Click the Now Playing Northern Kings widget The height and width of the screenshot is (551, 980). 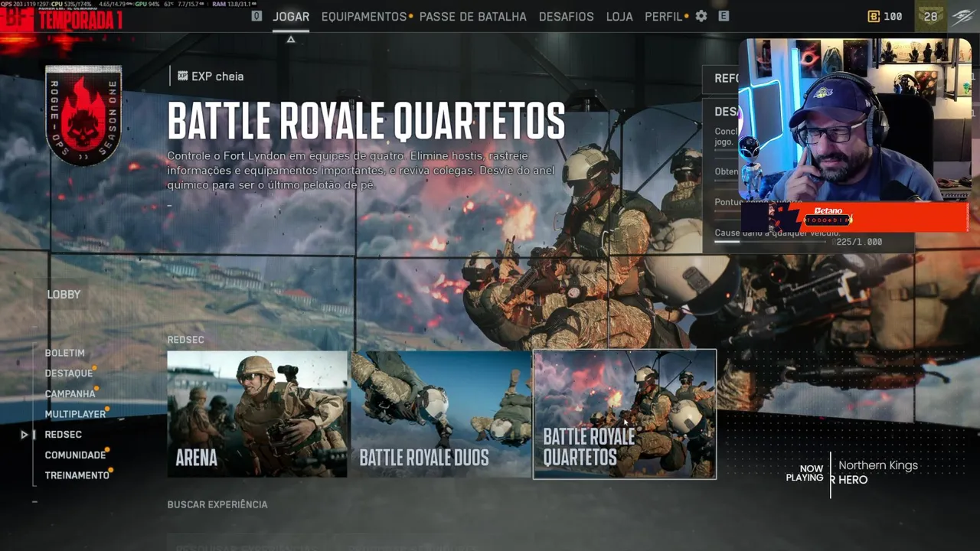(852, 473)
